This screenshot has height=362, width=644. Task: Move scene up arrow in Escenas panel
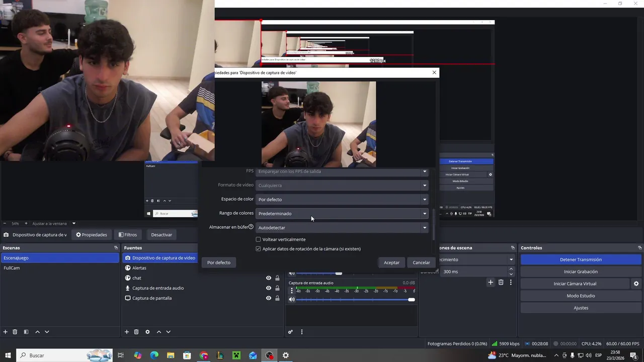click(x=37, y=332)
